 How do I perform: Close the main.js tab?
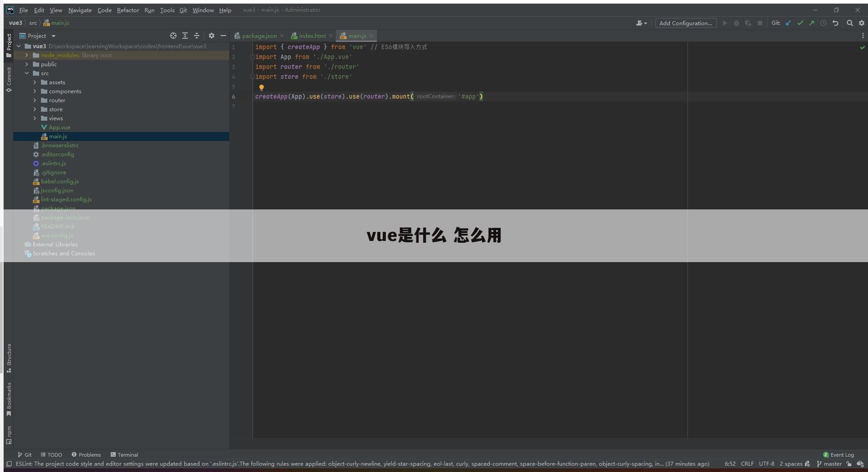pyautogui.click(x=371, y=36)
